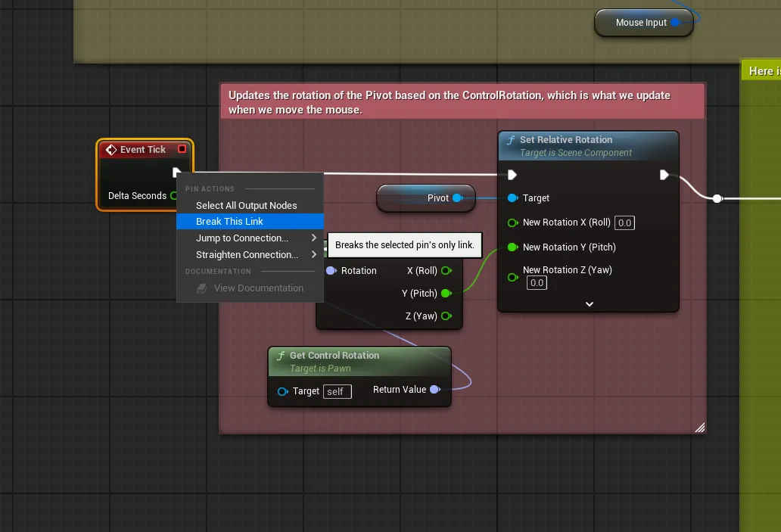Select the red comment box title text

tap(450, 102)
